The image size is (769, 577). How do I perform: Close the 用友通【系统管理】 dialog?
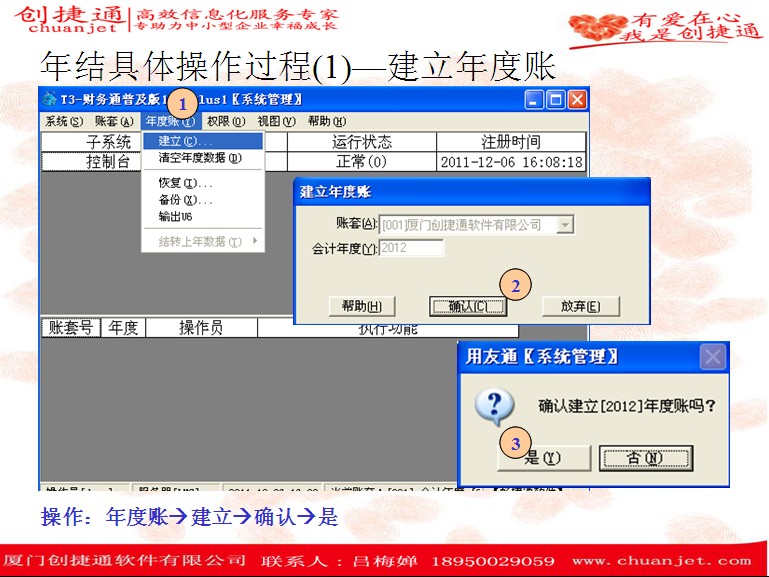[x=713, y=356]
